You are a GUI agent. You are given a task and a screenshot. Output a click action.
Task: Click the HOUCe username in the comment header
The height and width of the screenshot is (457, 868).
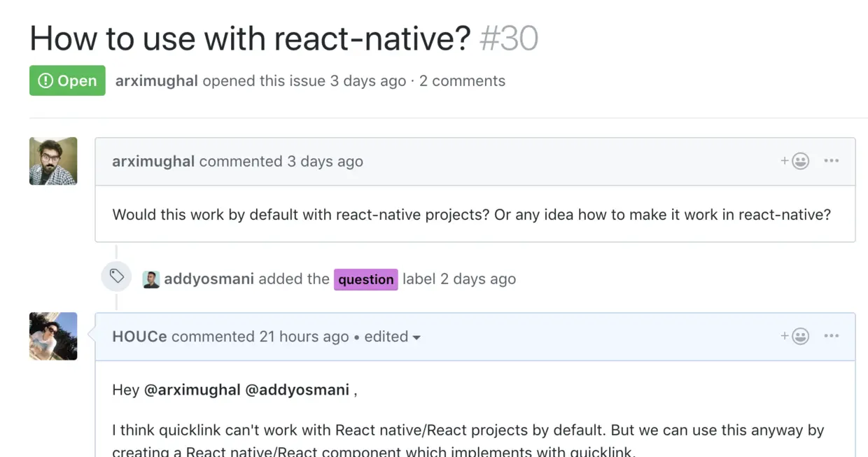pyautogui.click(x=139, y=337)
